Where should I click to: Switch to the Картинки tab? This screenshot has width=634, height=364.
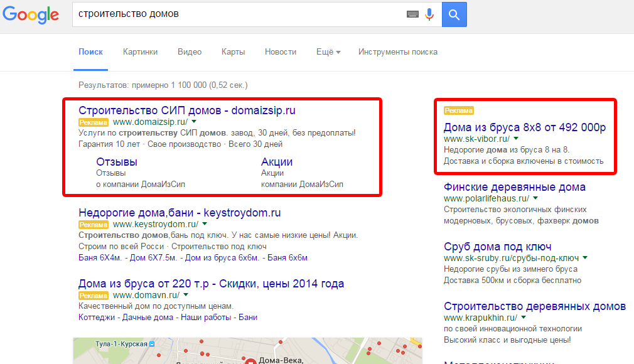141,52
